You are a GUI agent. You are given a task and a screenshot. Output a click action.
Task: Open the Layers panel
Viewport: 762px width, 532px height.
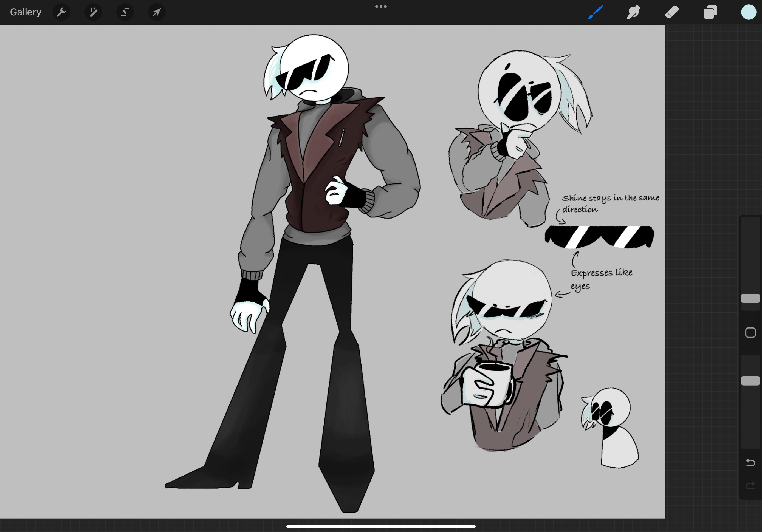710,12
